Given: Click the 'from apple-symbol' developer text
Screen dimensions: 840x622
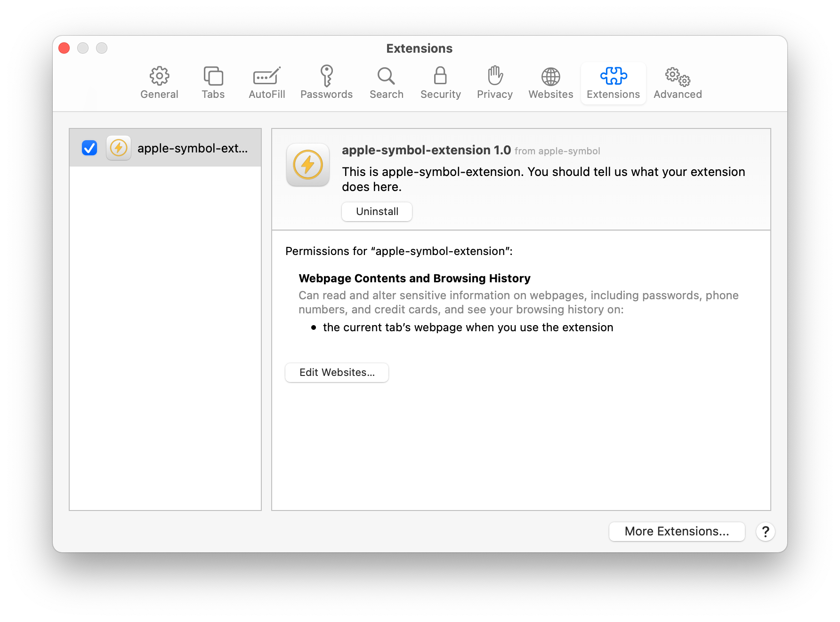Looking at the screenshot, I should 557,151.
